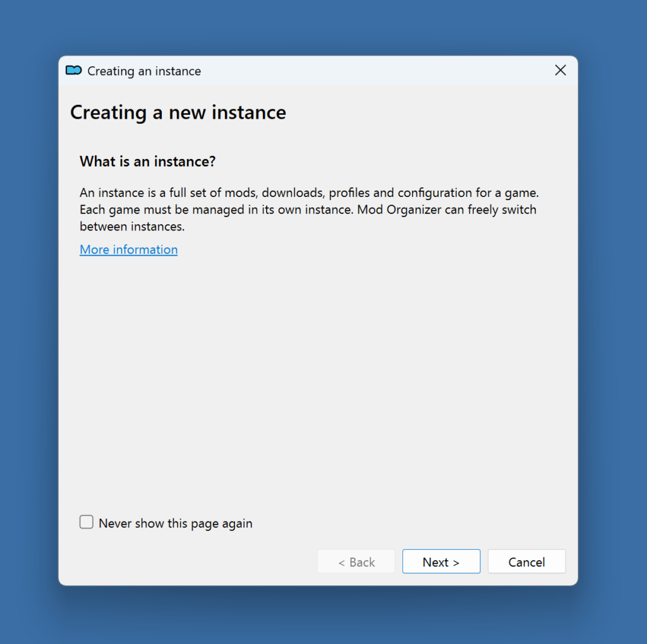
Task: Click the "Creating an instance" title bar text
Action: click(x=144, y=71)
